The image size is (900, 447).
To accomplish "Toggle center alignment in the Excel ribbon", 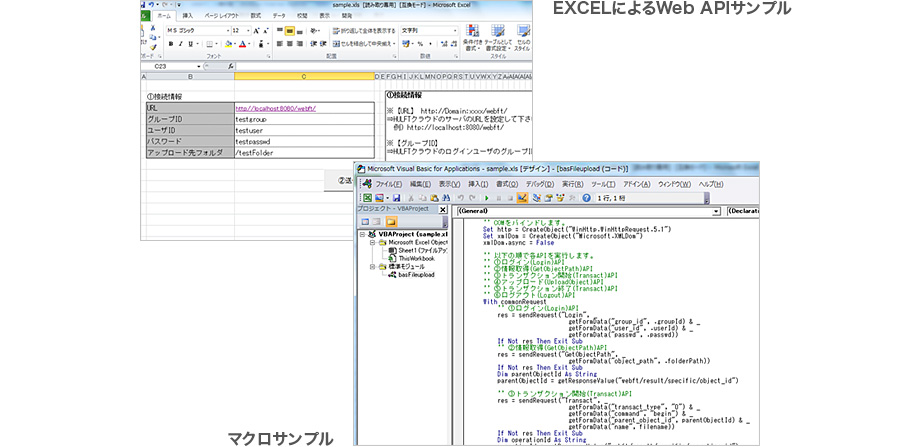I will (290, 44).
